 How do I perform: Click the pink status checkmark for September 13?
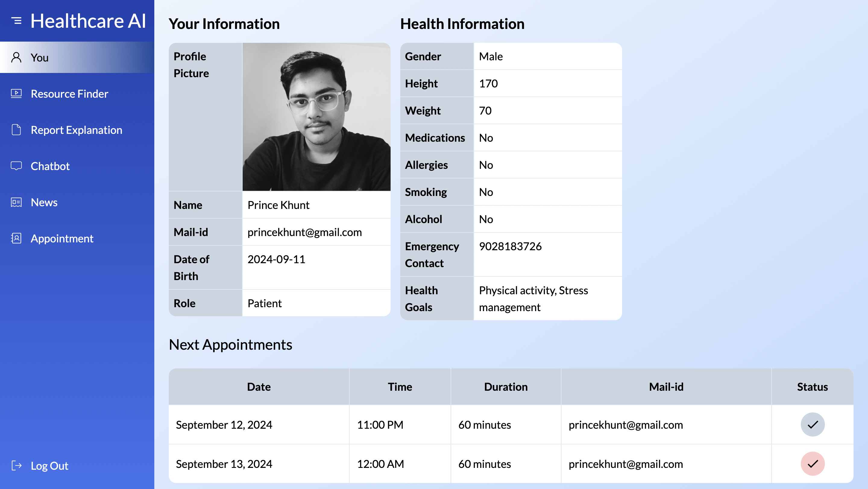pyautogui.click(x=813, y=464)
